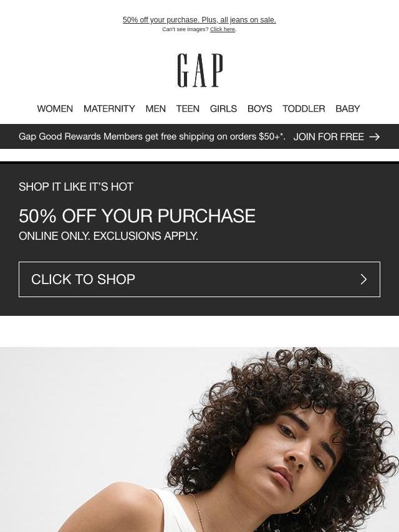This screenshot has height=532, width=399.
Task: Open the curly-haired model photo
Action: pos(199,439)
